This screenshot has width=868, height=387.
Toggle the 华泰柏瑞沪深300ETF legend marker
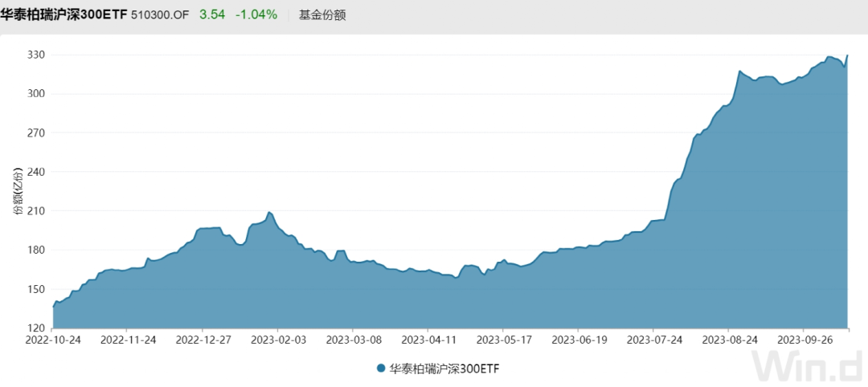tap(380, 369)
